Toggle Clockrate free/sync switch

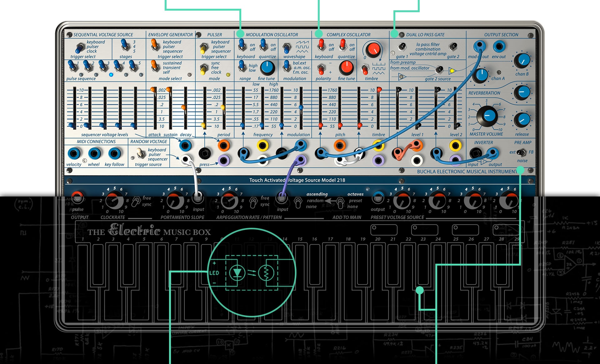coord(136,202)
